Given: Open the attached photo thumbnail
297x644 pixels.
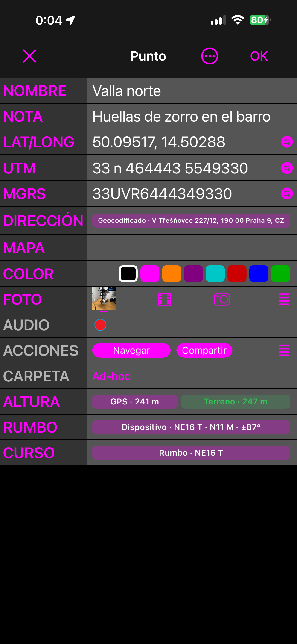Looking at the screenshot, I should [104, 299].
